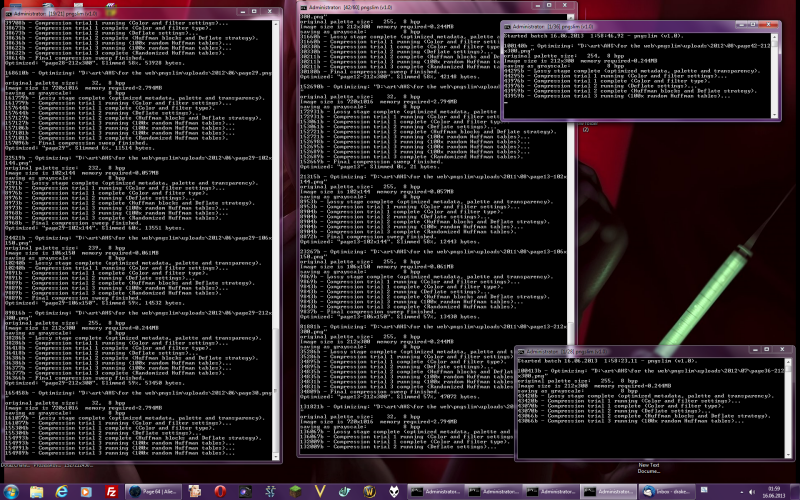Click the small window icon right of the Inbox button

[x=703, y=490]
